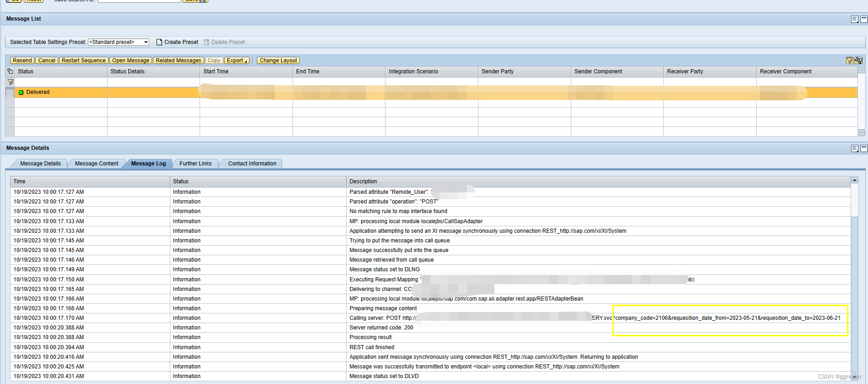Click the Status Details column header
Screen dimensions: 868x384
pyautogui.click(x=153, y=71)
